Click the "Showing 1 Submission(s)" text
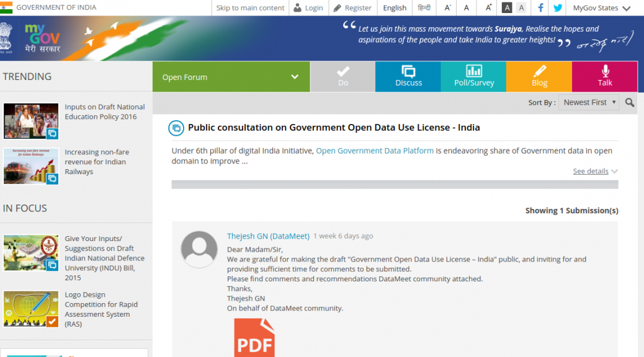 tap(571, 211)
